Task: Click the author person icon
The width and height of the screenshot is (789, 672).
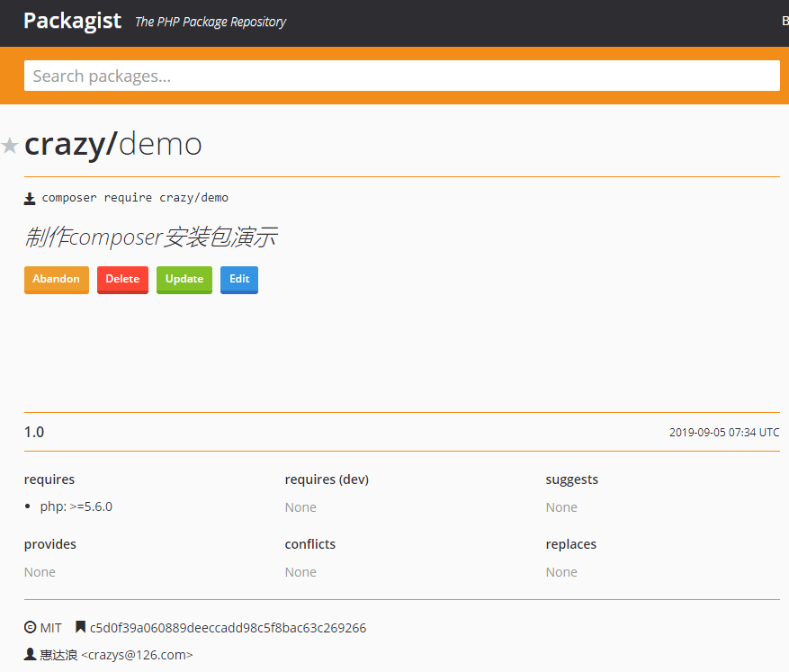Action: coord(30,654)
